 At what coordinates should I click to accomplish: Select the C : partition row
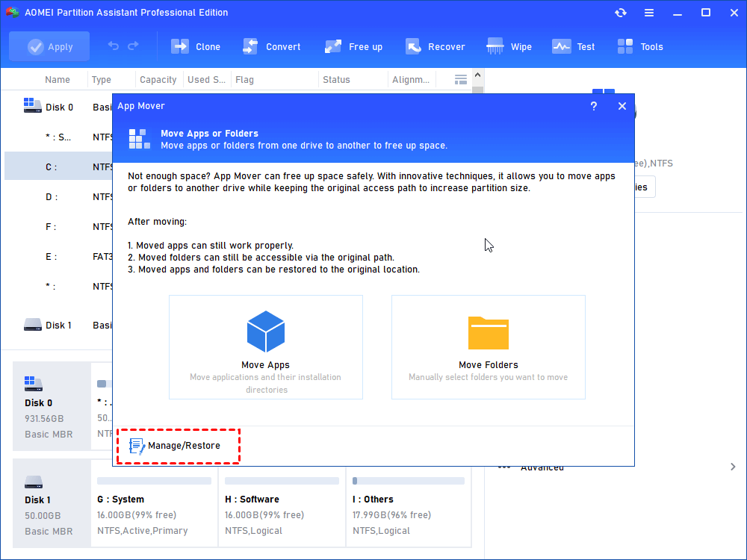[58, 167]
